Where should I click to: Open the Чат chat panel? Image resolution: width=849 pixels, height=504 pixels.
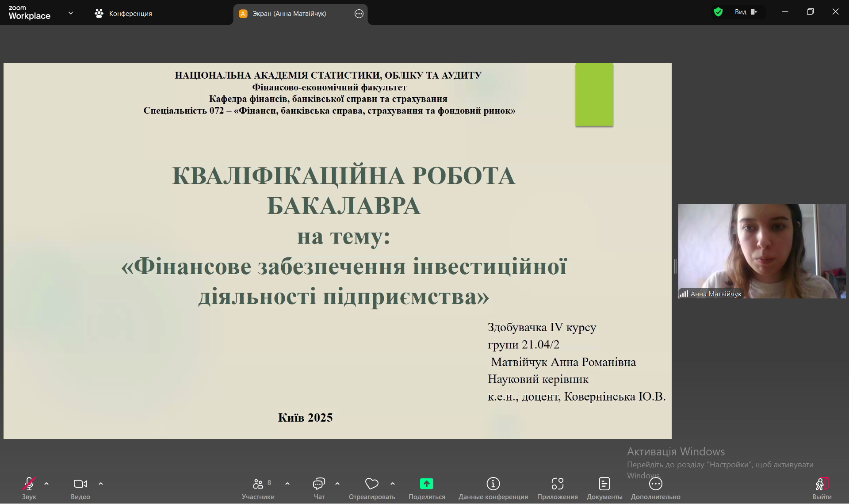319,484
